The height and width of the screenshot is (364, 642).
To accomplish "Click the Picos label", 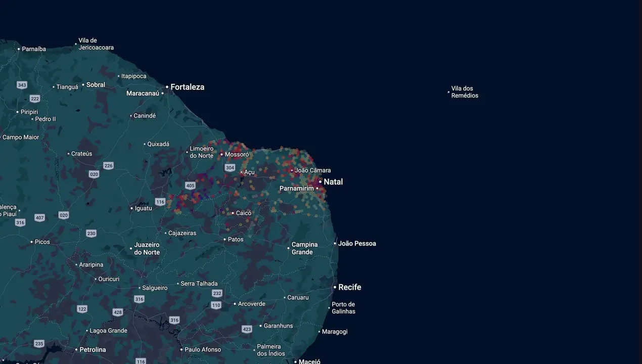I will 42,242.
